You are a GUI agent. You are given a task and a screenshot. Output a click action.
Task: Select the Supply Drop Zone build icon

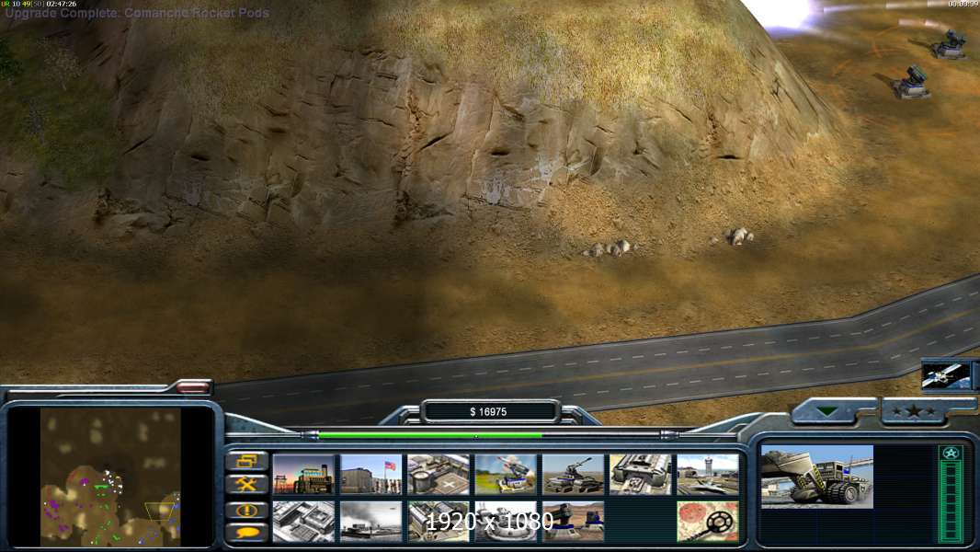(370, 521)
